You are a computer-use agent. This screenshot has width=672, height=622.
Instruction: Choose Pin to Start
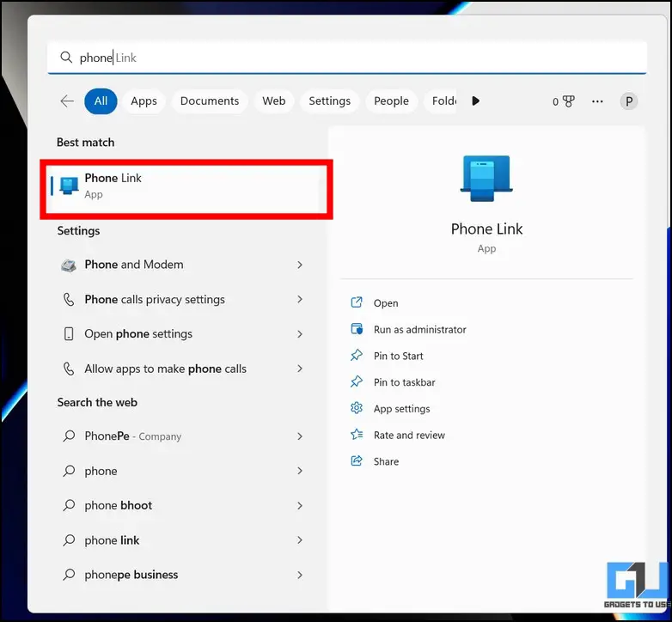tap(398, 356)
